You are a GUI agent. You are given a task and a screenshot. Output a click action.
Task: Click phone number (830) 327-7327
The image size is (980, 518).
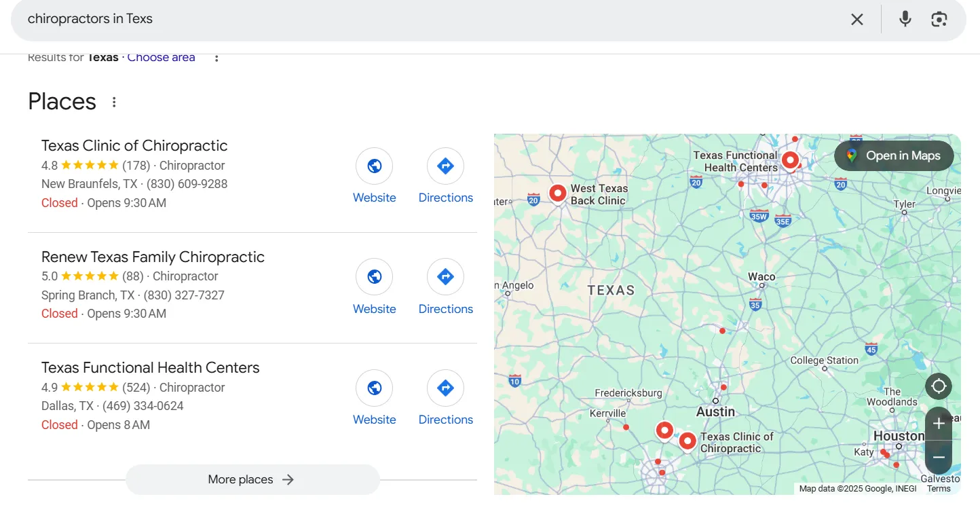[184, 295]
